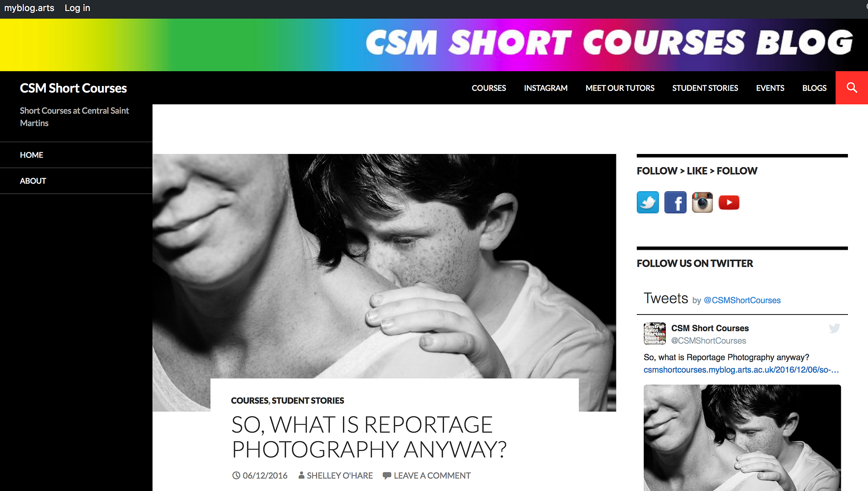Click Log in on top bar
This screenshot has height=491, width=868.
77,8
